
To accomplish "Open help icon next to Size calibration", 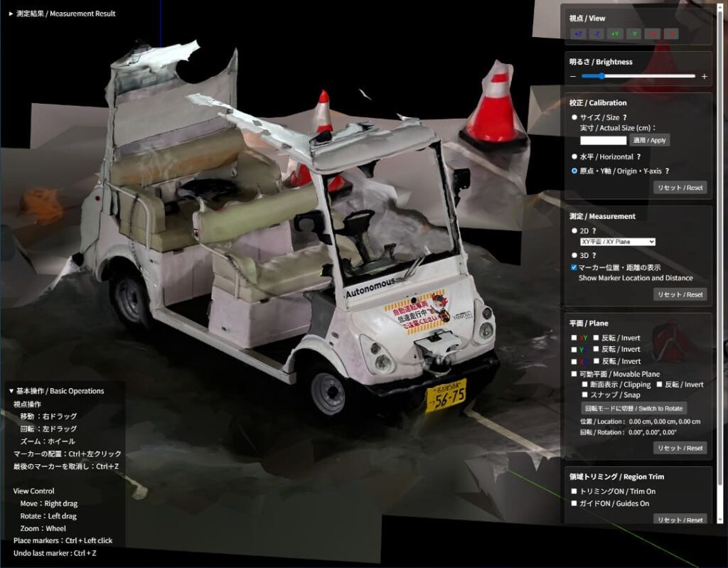I will (x=625, y=117).
